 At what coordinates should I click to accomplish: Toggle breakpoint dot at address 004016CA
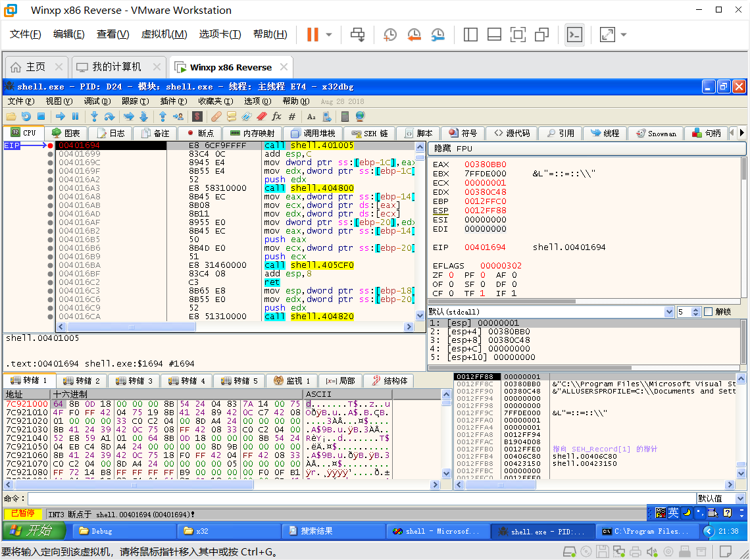click(x=50, y=317)
